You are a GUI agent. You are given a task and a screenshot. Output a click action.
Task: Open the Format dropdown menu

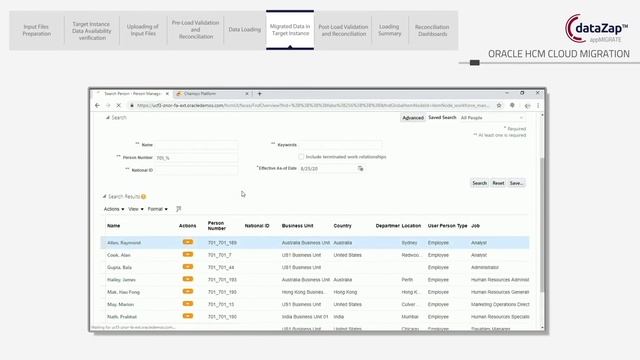[x=158, y=209]
